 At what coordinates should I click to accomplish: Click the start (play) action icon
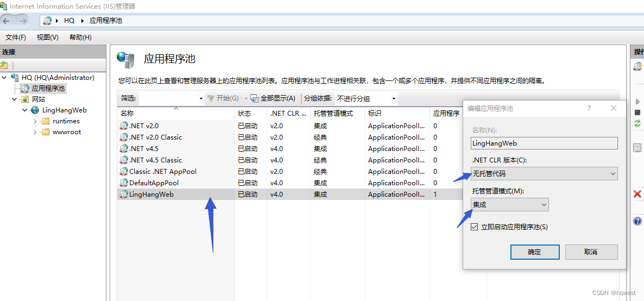(x=637, y=101)
